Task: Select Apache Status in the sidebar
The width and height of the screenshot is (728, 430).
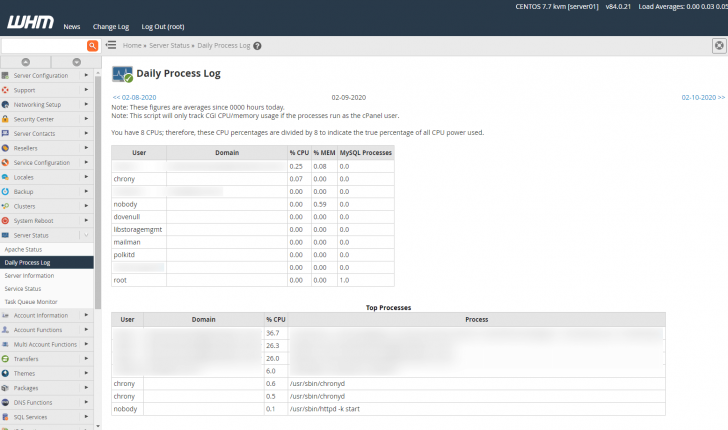Action: click(24, 249)
